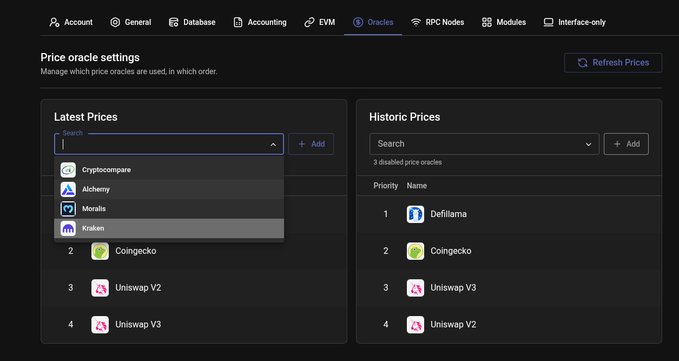Click Uniswap V2 icon in Latest Prices
The height and width of the screenshot is (361, 679).
point(100,288)
